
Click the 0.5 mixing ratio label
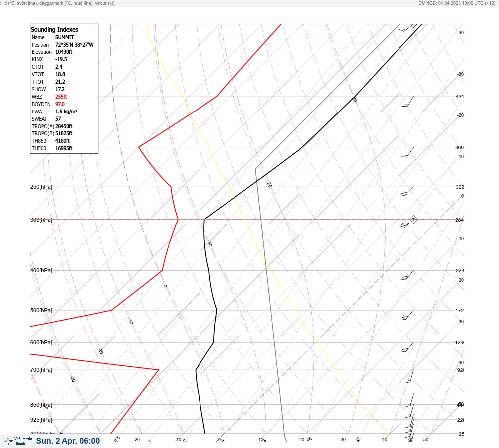(117, 439)
